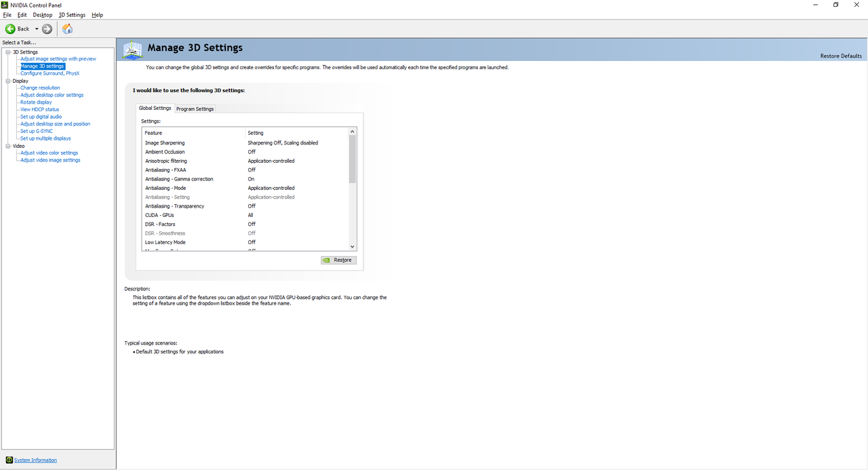Open Set up multiple displays
Viewport: 868px width, 470px height.
click(x=45, y=138)
